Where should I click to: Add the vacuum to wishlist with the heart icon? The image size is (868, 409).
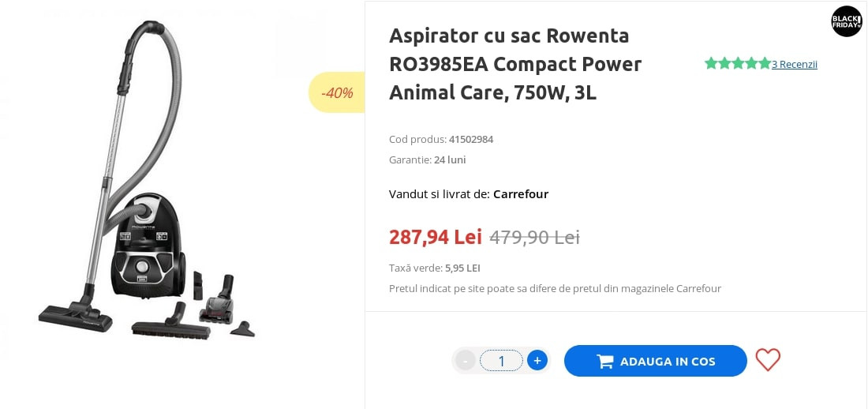click(767, 360)
